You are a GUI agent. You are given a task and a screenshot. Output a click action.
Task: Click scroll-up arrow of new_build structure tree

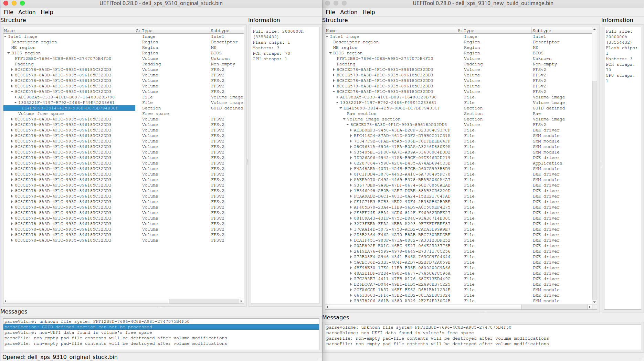coord(594,30)
